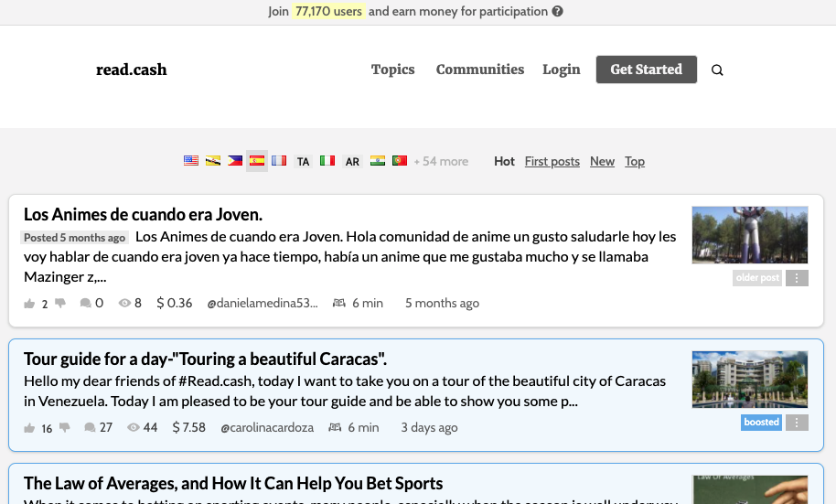
Task: Switch to the First posts tab
Action: tap(552, 161)
